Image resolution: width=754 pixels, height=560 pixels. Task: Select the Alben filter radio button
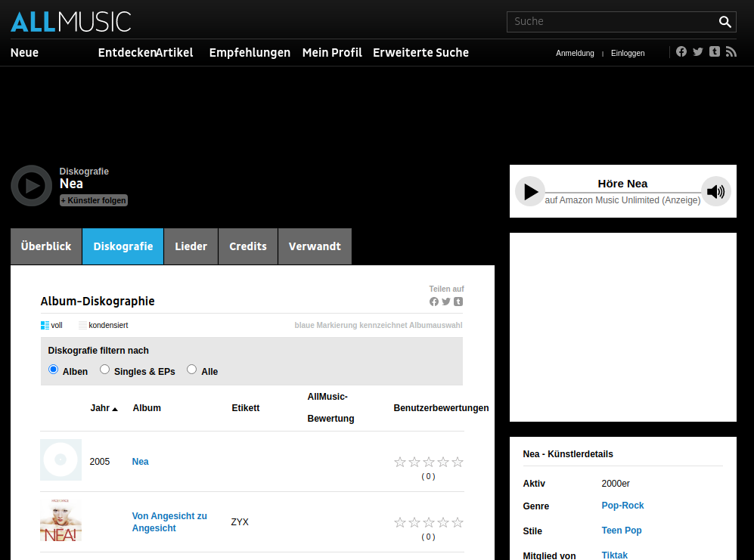point(54,369)
